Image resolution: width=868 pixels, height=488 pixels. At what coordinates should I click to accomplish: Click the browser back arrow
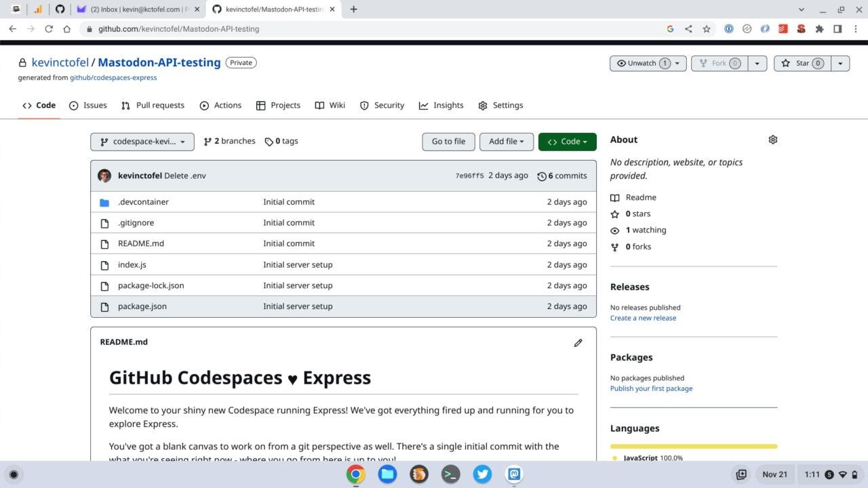(12, 28)
